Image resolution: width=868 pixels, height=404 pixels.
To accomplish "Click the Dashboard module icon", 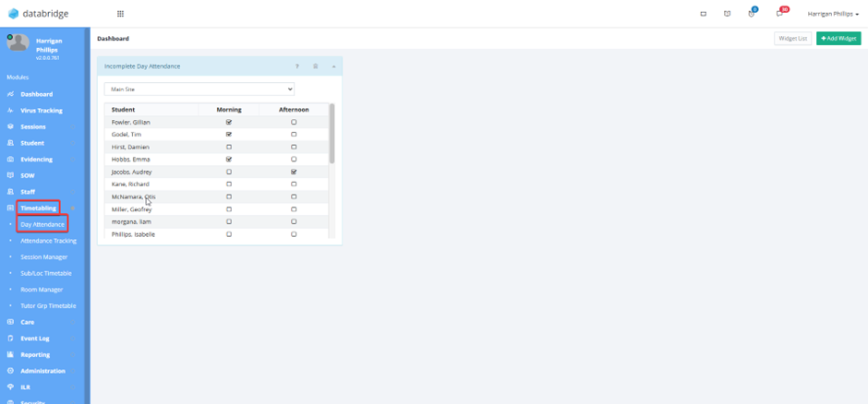I will pyautogui.click(x=10, y=94).
